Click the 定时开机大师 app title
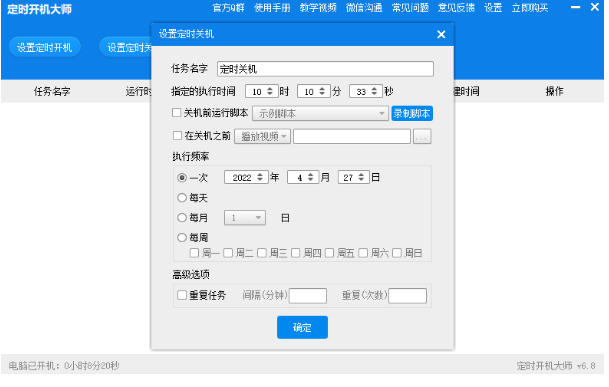The image size is (609, 387). point(39,9)
